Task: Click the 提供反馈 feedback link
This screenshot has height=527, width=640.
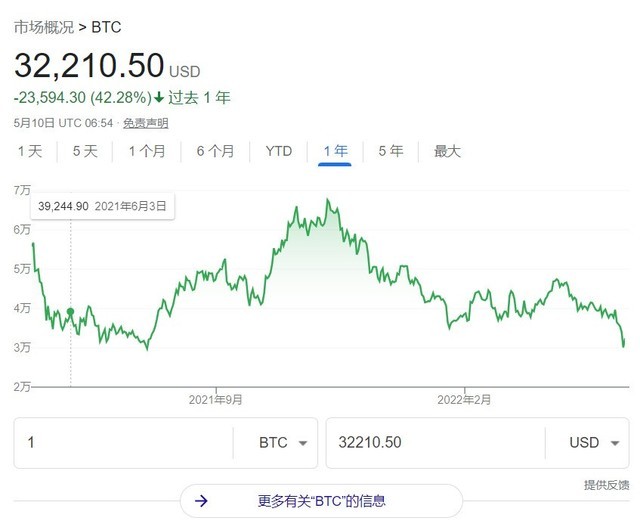Action: click(x=606, y=485)
